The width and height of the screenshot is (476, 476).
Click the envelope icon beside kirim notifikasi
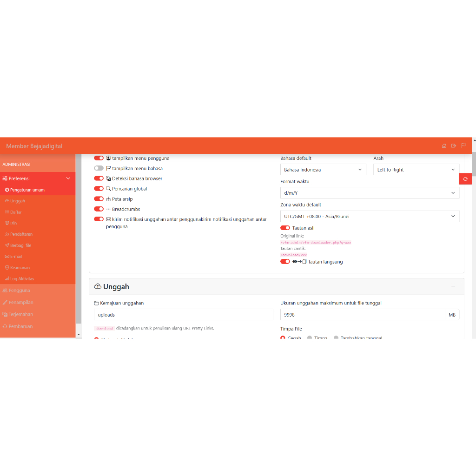tap(108, 219)
